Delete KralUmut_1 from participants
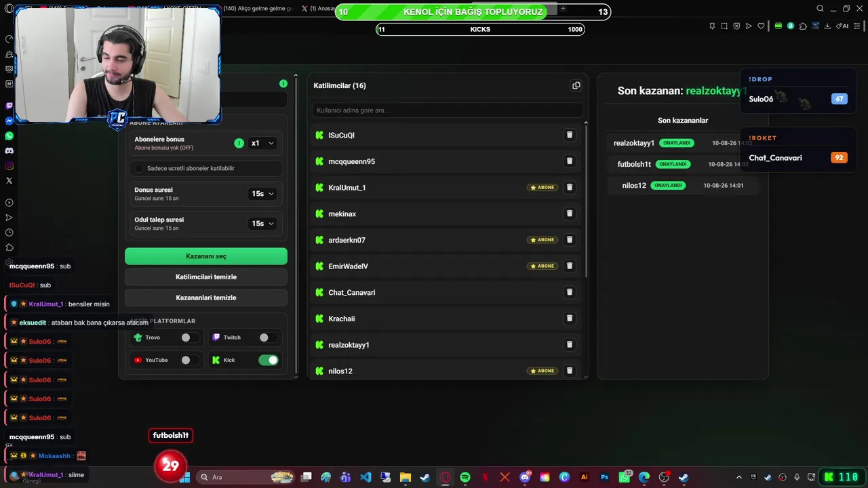Image resolution: width=868 pixels, height=488 pixels. click(x=570, y=187)
